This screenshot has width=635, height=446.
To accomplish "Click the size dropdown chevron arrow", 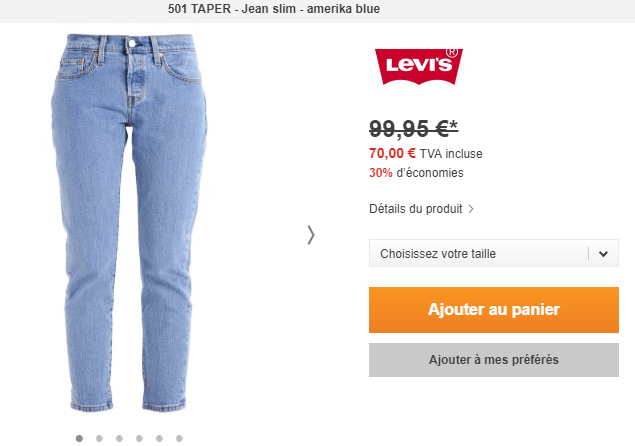I will 603,254.
